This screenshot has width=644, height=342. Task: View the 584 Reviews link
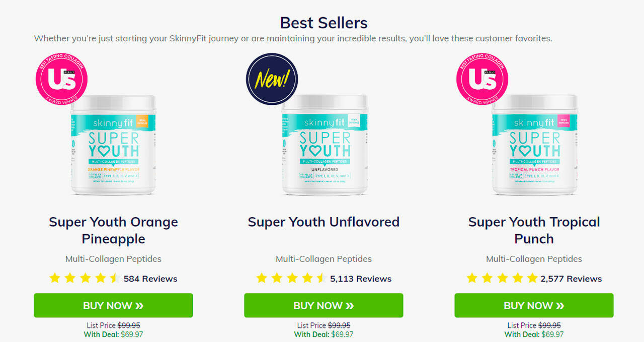coord(150,279)
